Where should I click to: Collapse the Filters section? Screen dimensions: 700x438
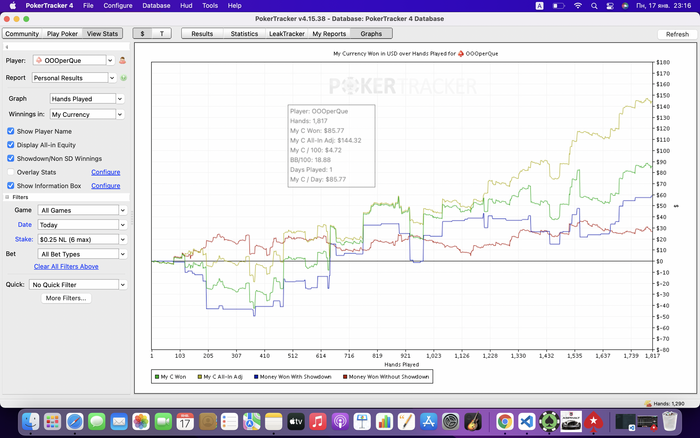[x=7, y=197]
